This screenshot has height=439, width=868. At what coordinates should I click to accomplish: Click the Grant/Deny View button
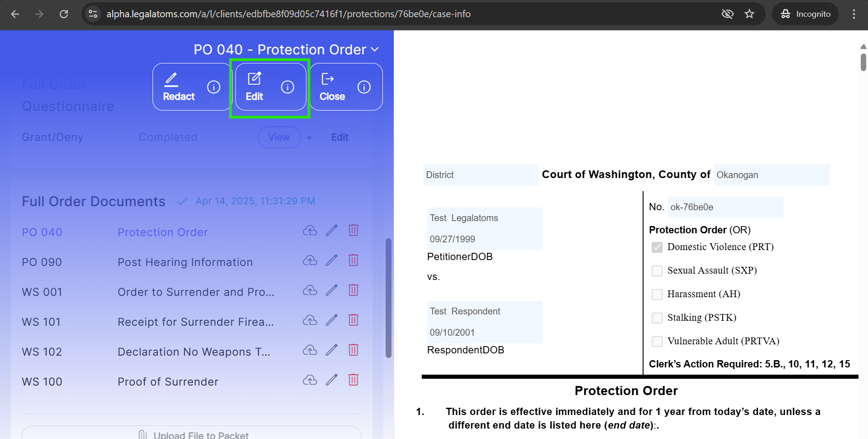tap(279, 137)
